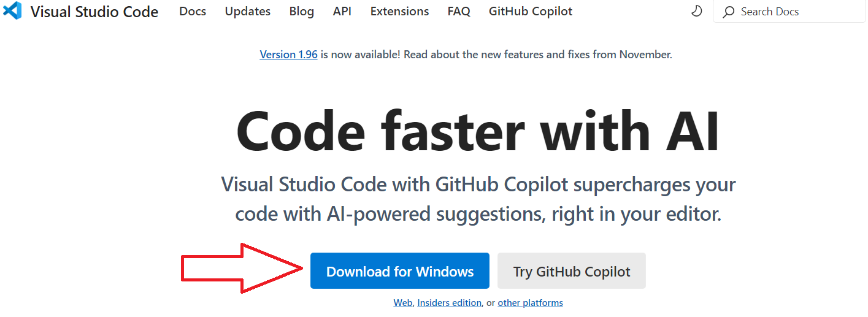Open the Docs menu item
Viewport: 868px width, 317px height.
click(x=193, y=11)
